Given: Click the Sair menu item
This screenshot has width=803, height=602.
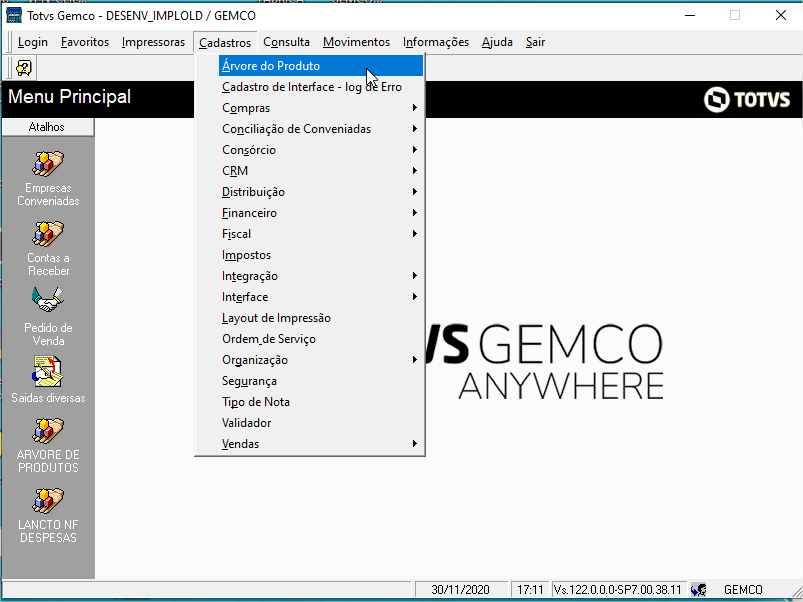Looking at the screenshot, I should [x=535, y=42].
